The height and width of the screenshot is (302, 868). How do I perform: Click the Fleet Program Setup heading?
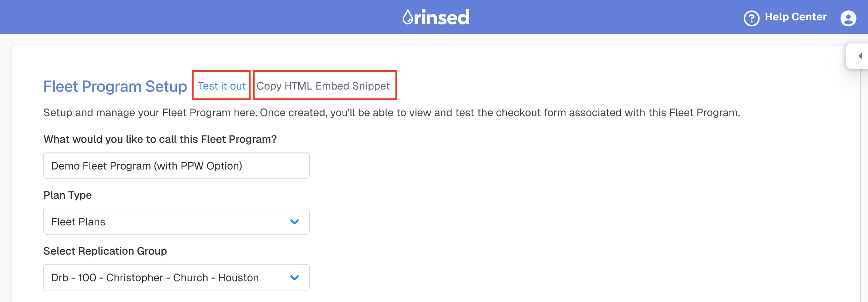pyautogui.click(x=115, y=86)
